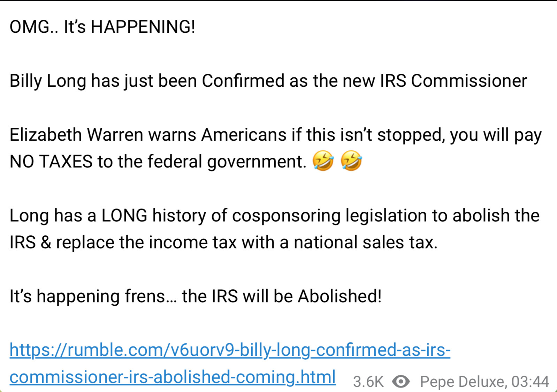The height and width of the screenshot is (392, 557).
Task: Click the name "Elizabeth Warren"
Action: [x=76, y=135]
